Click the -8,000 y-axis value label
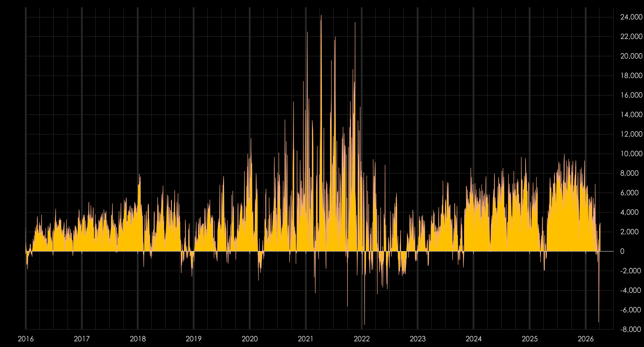Viewport: 644px width, 347px height. click(x=630, y=329)
